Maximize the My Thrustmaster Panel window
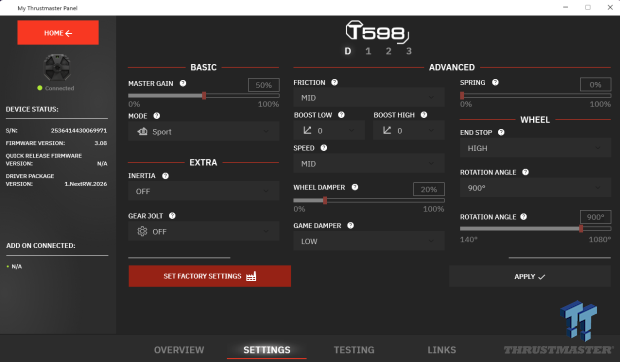Image resolution: width=620 pixels, height=362 pixels. tap(588, 8)
